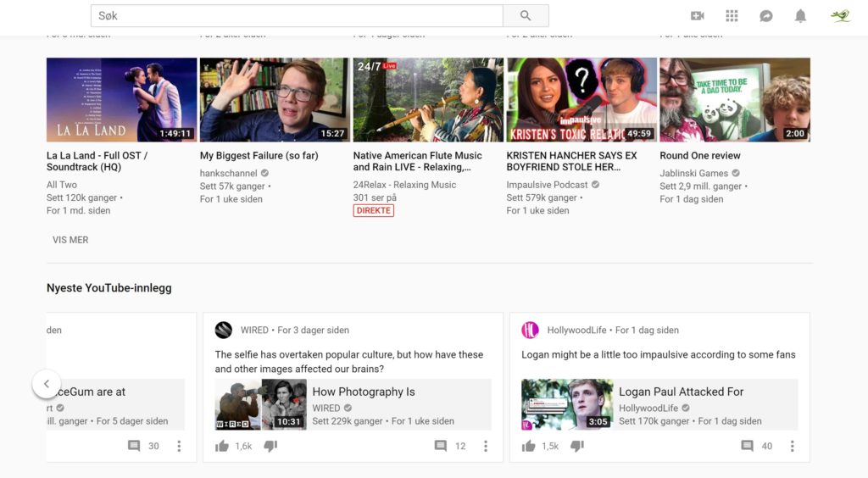Go to 24Relax - Relaxing Music channel
Viewport: 868px width, 478px height.
[x=404, y=185]
